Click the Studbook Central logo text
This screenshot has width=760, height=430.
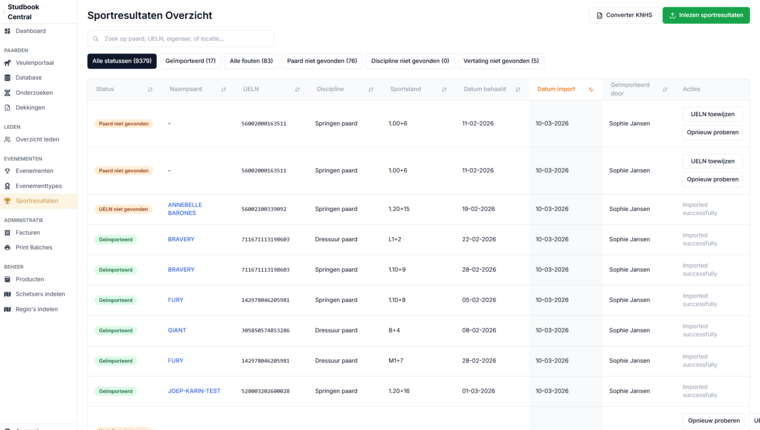point(23,12)
